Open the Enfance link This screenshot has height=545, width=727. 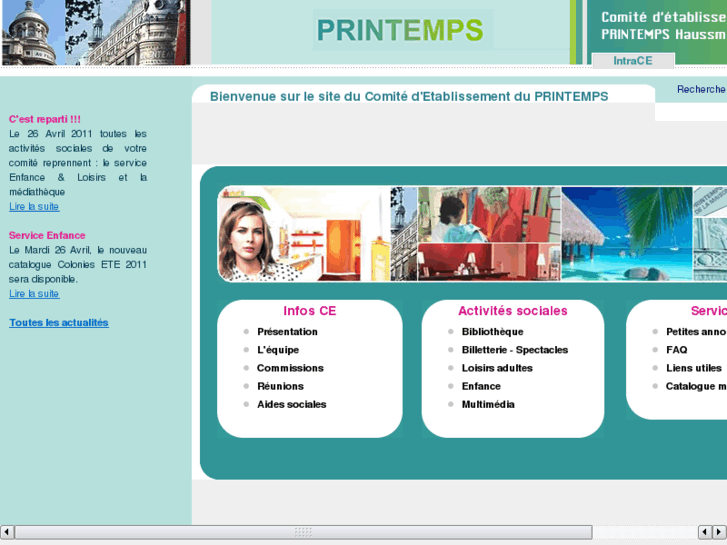[481, 386]
